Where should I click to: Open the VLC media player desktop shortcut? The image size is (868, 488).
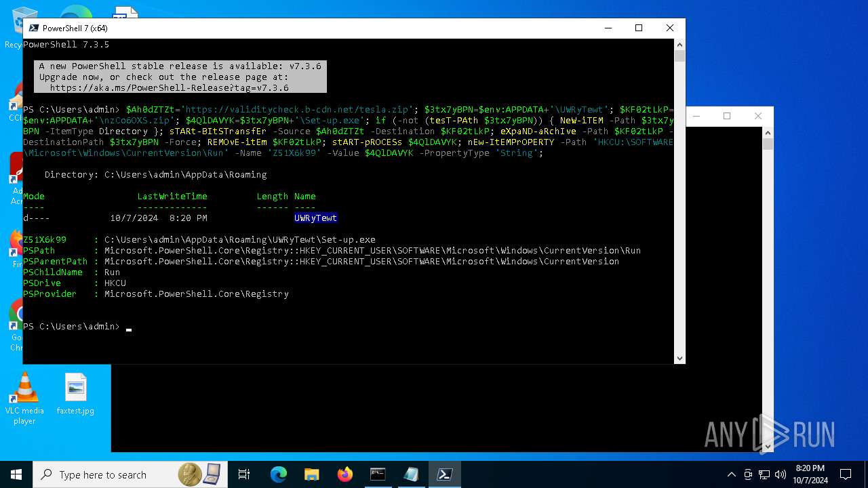pyautogui.click(x=24, y=399)
